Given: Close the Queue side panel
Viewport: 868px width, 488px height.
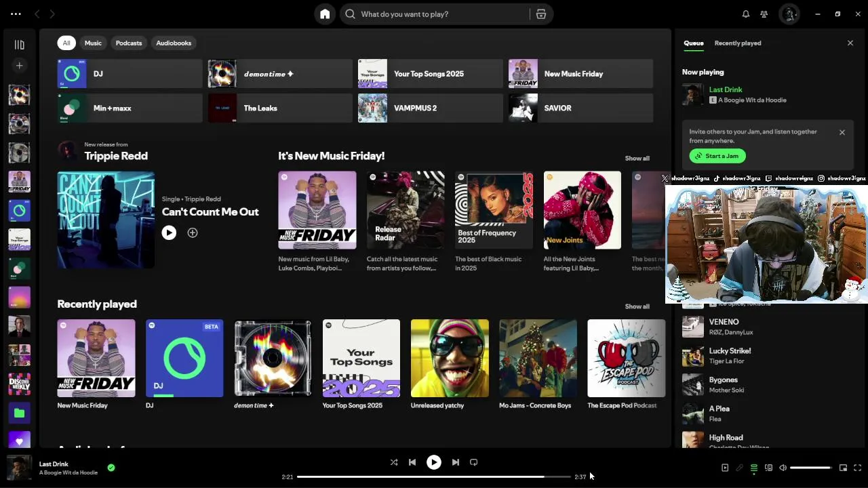Looking at the screenshot, I should point(850,43).
